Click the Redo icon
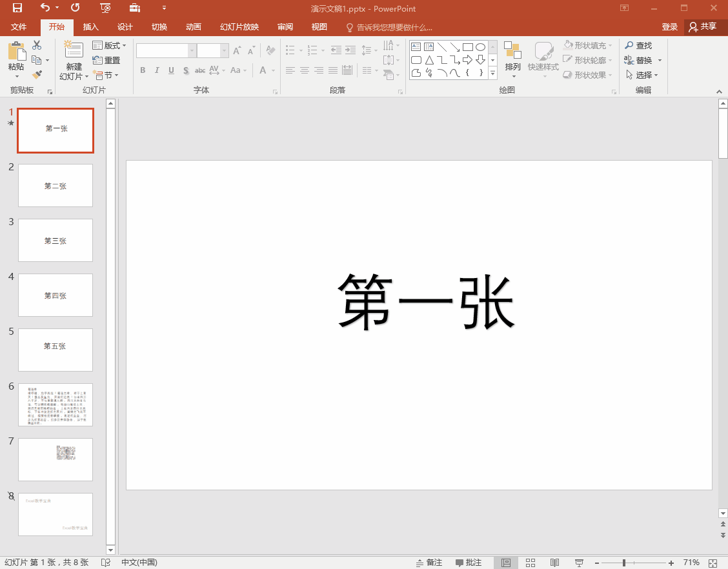728x569 pixels. [x=76, y=8]
